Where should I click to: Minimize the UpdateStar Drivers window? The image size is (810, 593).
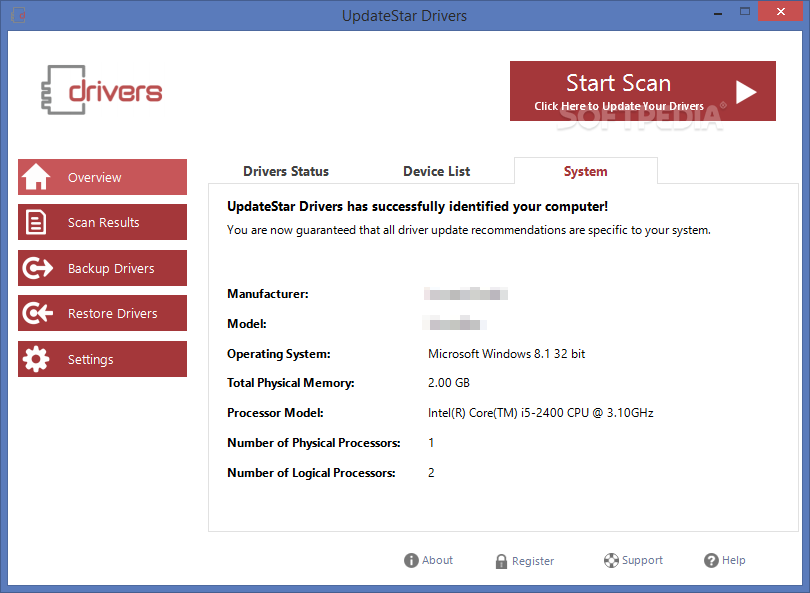click(718, 12)
